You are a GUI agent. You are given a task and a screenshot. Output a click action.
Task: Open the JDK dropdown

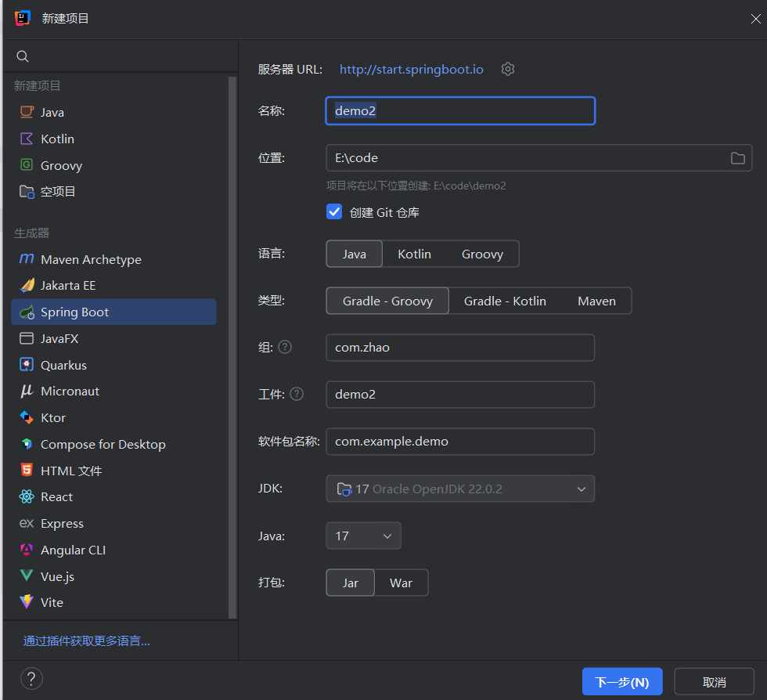pos(460,489)
